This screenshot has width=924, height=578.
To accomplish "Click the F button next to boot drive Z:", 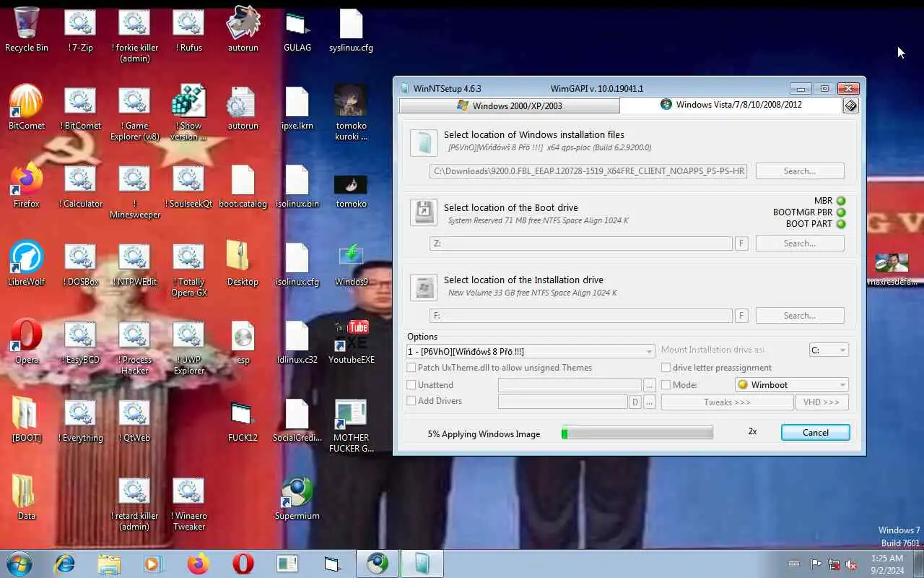I will coord(741,243).
